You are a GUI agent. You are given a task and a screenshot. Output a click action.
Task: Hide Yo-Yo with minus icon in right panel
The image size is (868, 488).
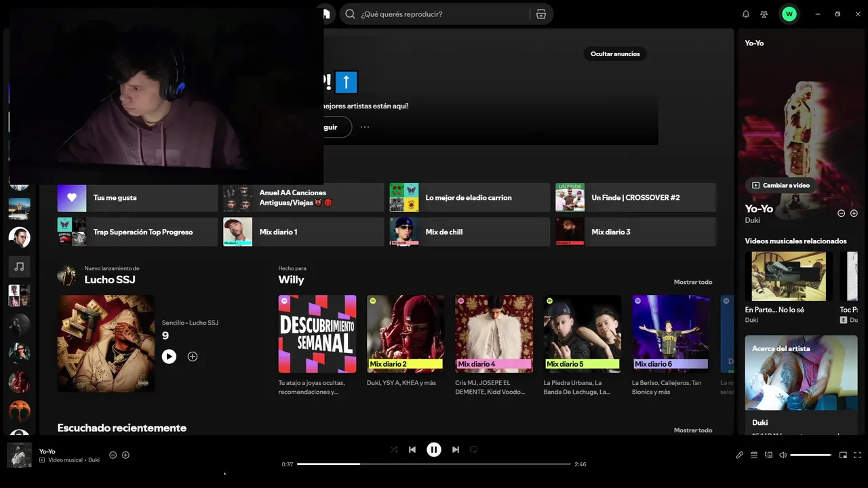tap(841, 213)
